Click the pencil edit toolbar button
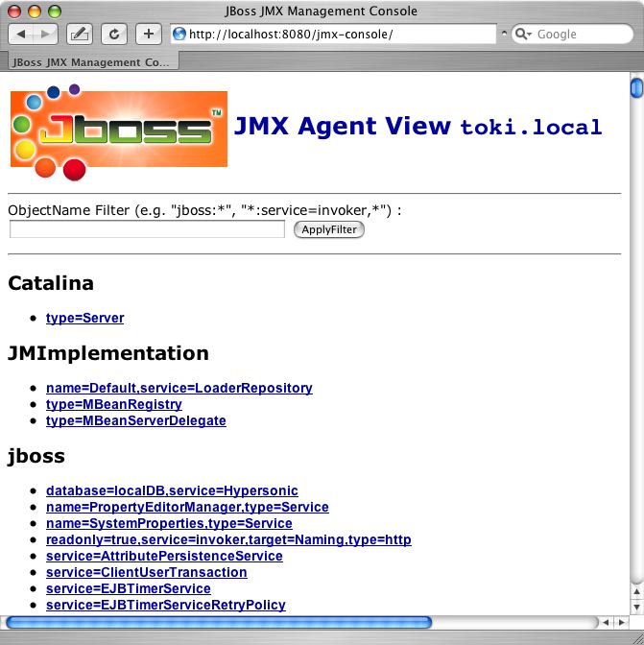This screenshot has height=645, width=644. click(80, 35)
